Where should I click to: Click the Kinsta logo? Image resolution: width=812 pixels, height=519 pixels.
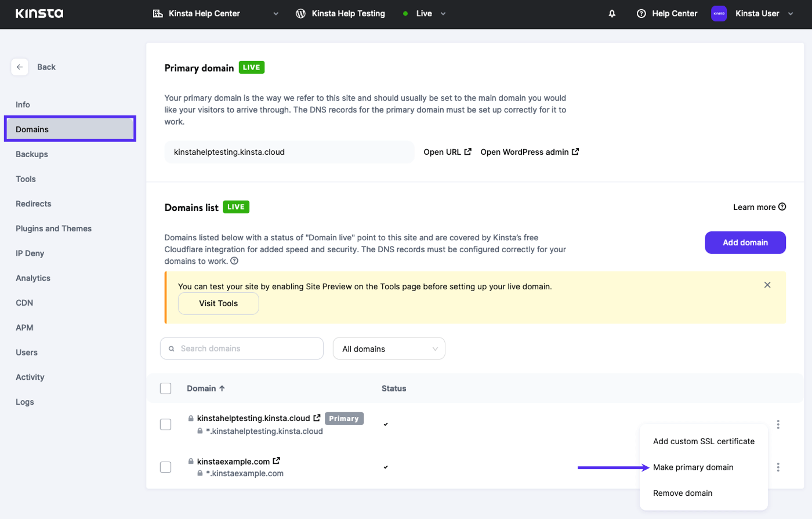pos(39,13)
